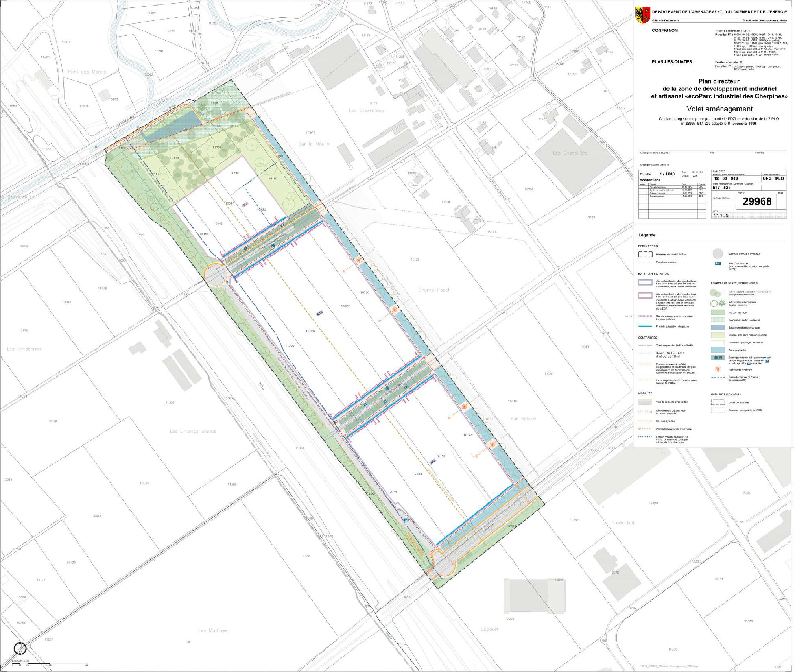The image size is (795, 672).
Task: Click the 'Arbre majeur à conserver' legend tree symbols
Action: click(x=718, y=303)
